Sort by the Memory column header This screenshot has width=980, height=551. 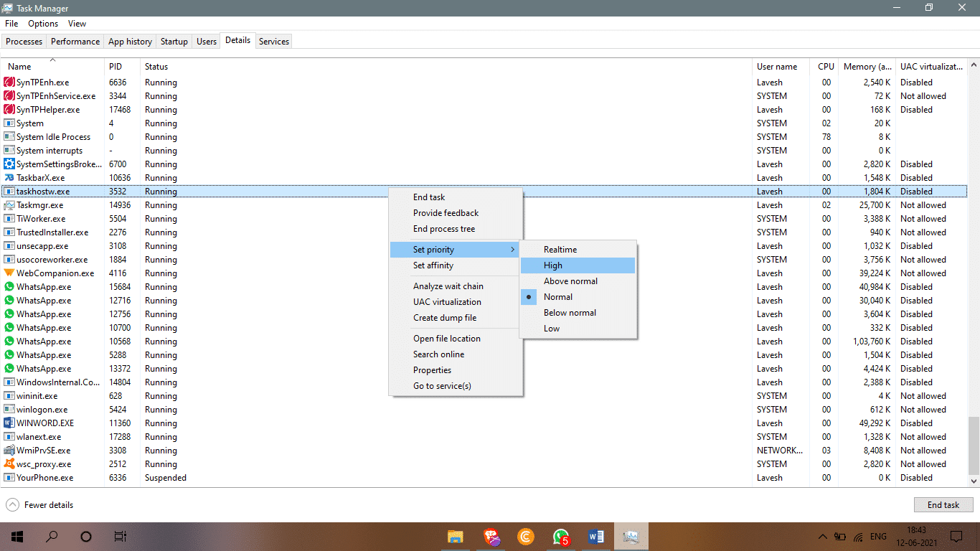coord(867,67)
